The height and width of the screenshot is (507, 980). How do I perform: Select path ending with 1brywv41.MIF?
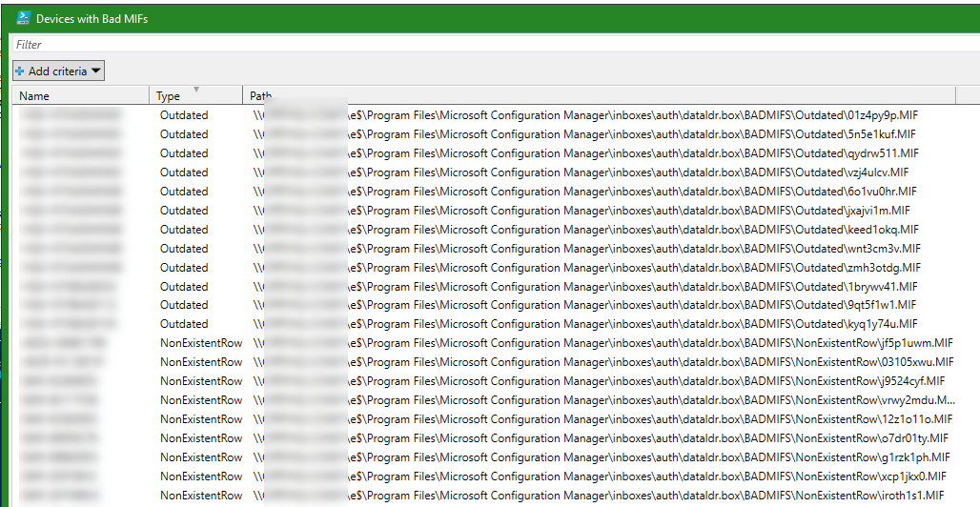click(x=585, y=286)
